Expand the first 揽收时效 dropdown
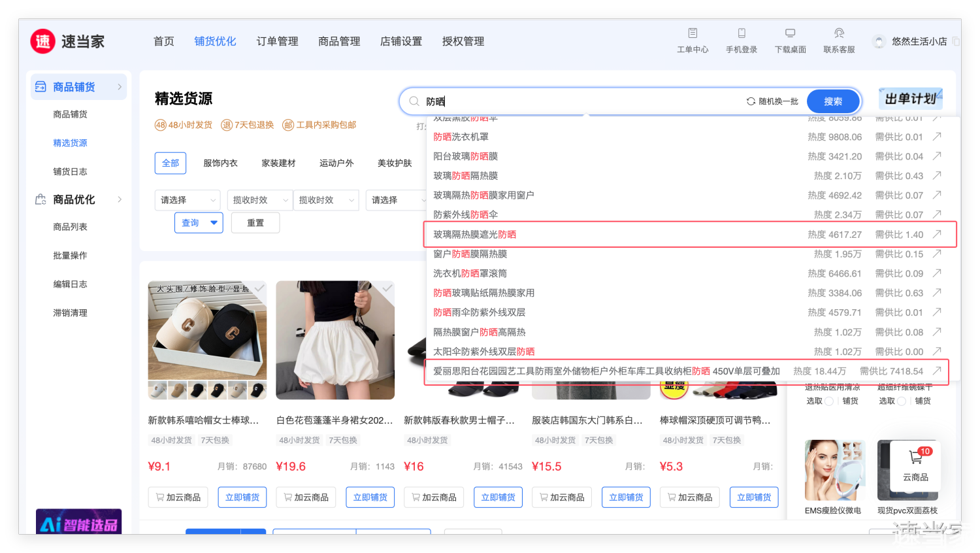The width and height of the screenshot is (980, 553). tap(259, 200)
